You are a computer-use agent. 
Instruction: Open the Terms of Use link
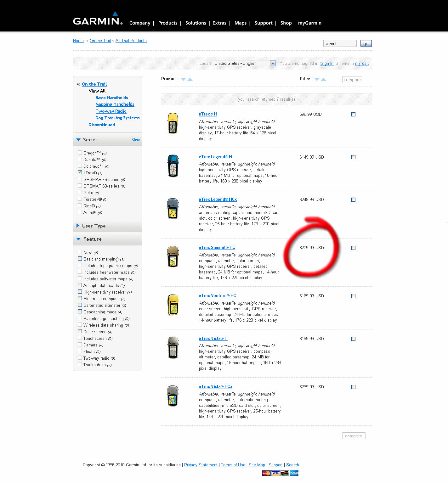pos(233,465)
